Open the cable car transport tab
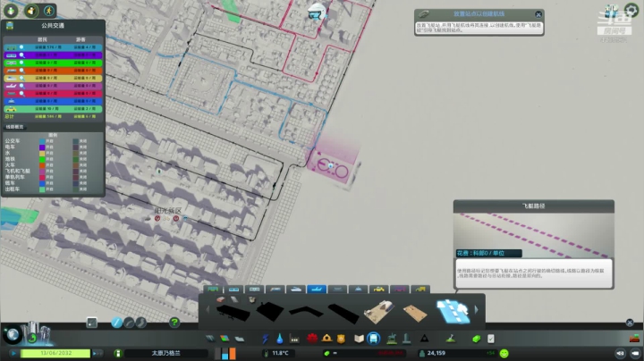Image resolution: width=644 pixels, height=361 pixels. coord(358,290)
